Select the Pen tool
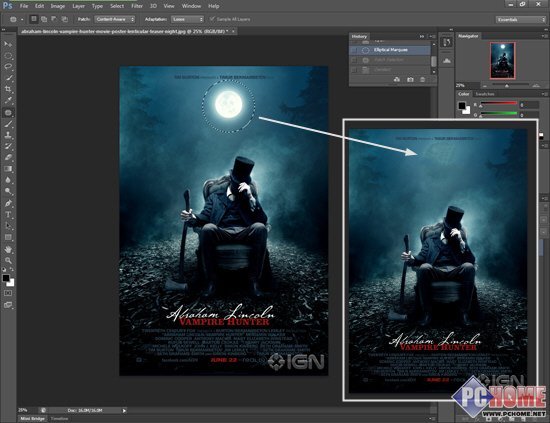Viewport: 550px width, 423px height. [8, 203]
